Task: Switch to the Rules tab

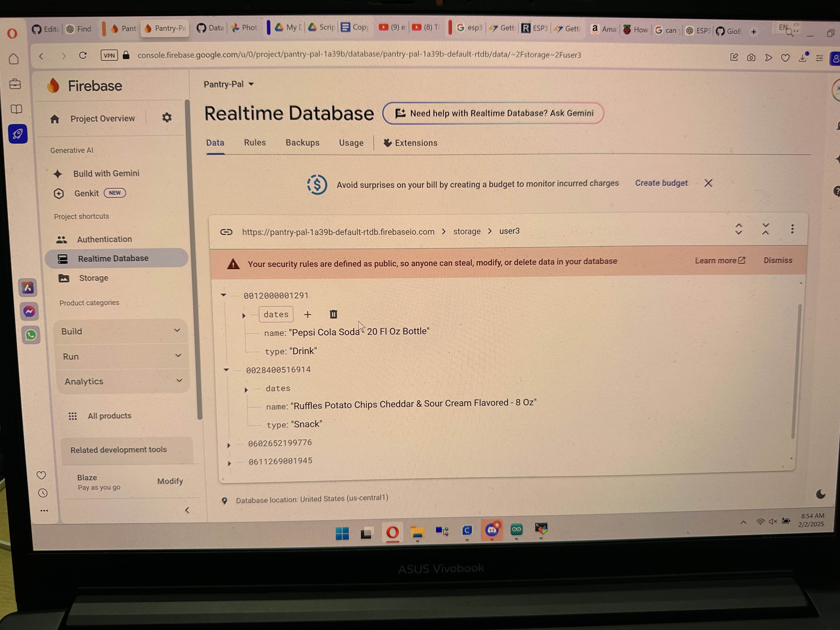Action: [255, 143]
